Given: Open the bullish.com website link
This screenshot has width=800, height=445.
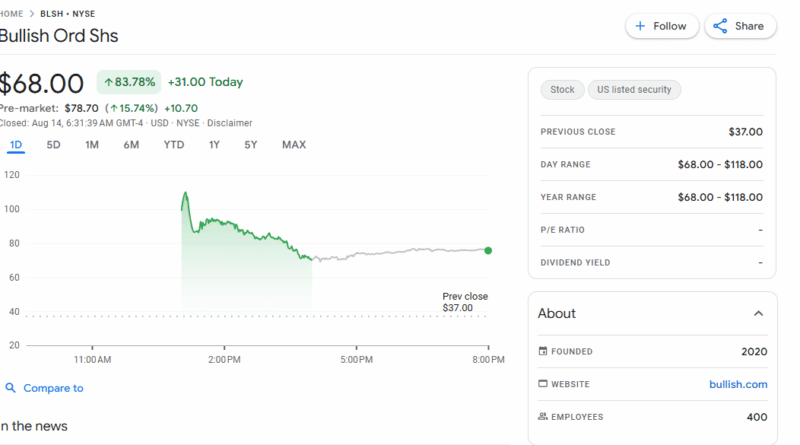Looking at the screenshot, I should click(738, 384).
